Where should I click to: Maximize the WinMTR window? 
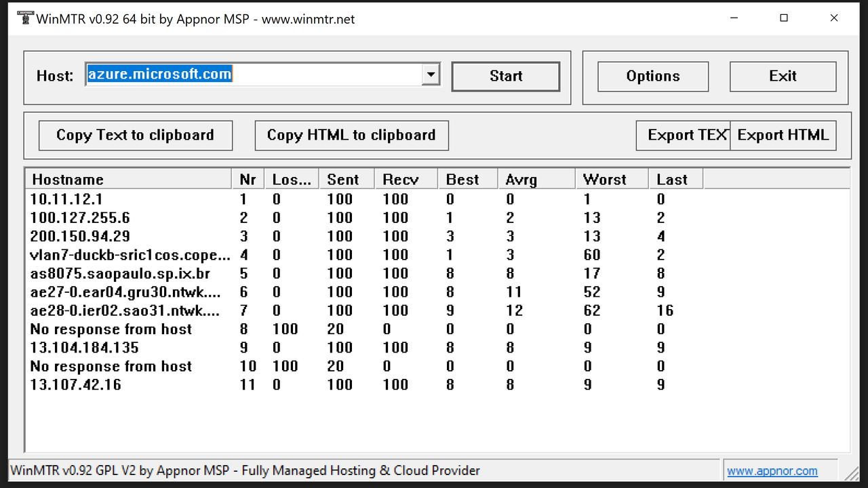(784, 18)
